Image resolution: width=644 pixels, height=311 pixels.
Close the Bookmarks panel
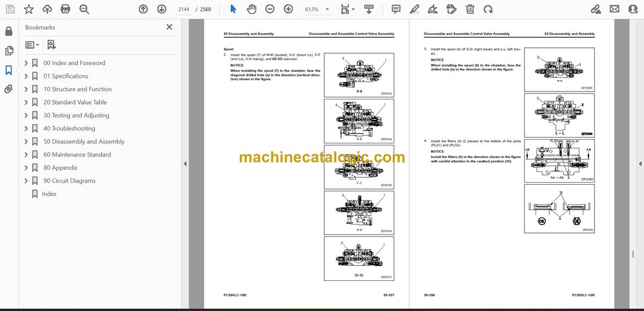pyautogui.click(x=169, y=27)
